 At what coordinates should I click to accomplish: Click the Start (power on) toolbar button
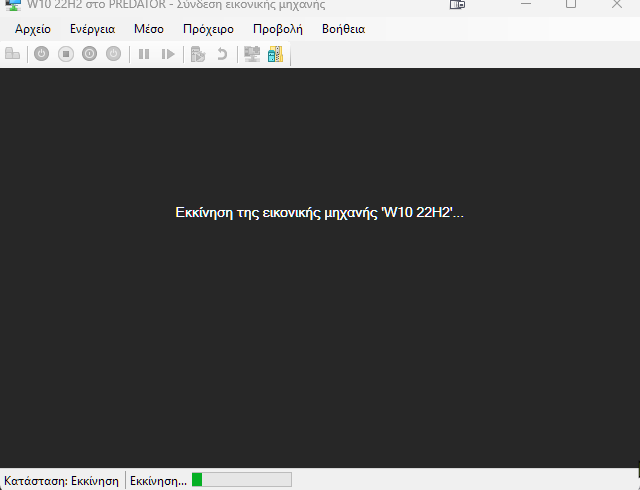tap(41, 54)
